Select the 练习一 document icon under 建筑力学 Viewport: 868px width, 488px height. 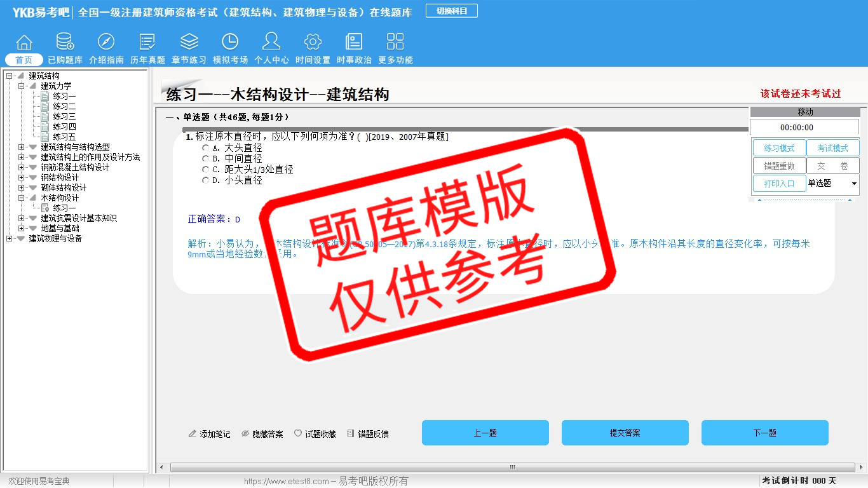coord(45,96)
